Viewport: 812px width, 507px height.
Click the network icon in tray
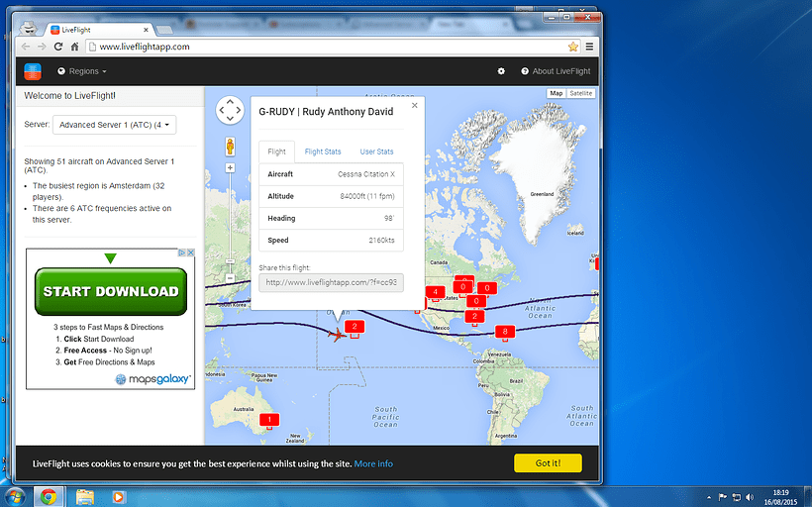point(736,497)
